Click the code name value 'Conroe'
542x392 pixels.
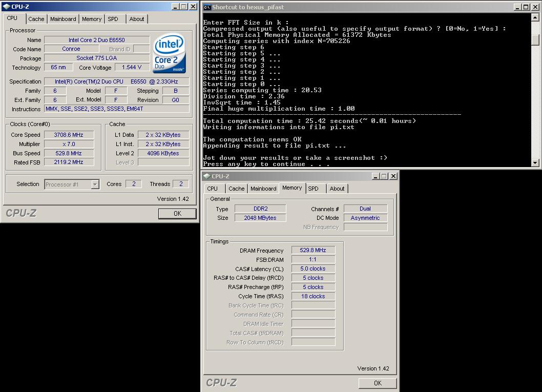[x=71, y=49]
